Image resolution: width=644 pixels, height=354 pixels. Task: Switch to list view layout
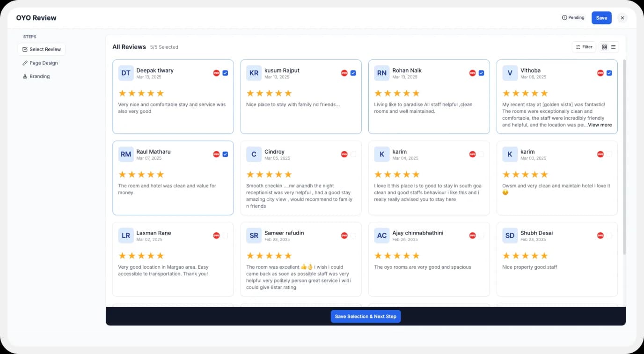pos(613,47)
